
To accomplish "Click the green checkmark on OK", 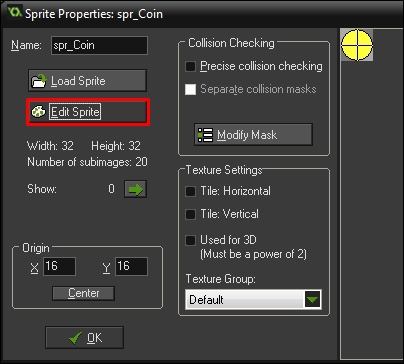I will [75, 338].
